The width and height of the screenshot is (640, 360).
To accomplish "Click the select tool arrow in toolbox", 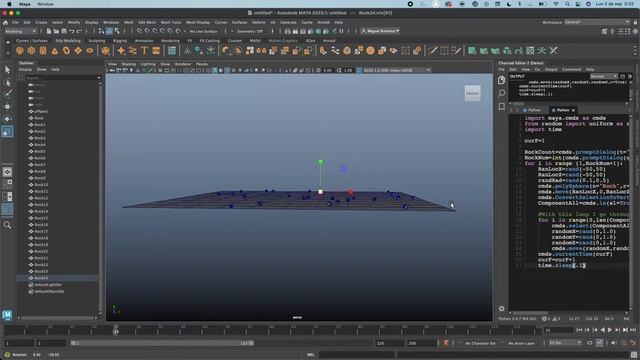I will point(7,70).
